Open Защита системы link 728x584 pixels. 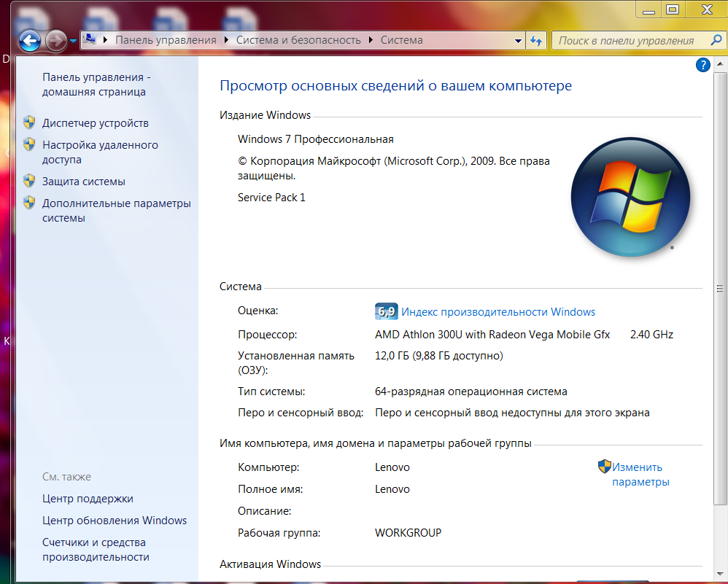[x=84, y=182]
